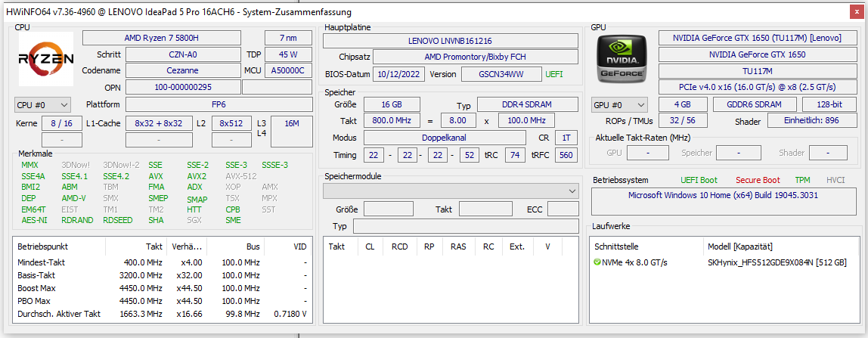868x338 pixels.
Task: Click the empty Speichermodule Größe field
Action: click(388, 209)
